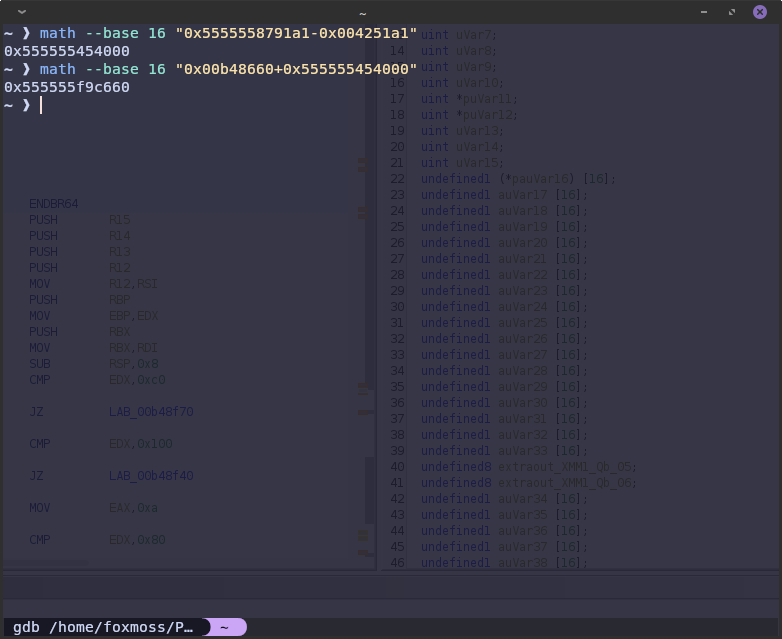Viewport: 782px width, 639px height.
Task: Maximize the terminal window
Action: click(x=732, y=12)
